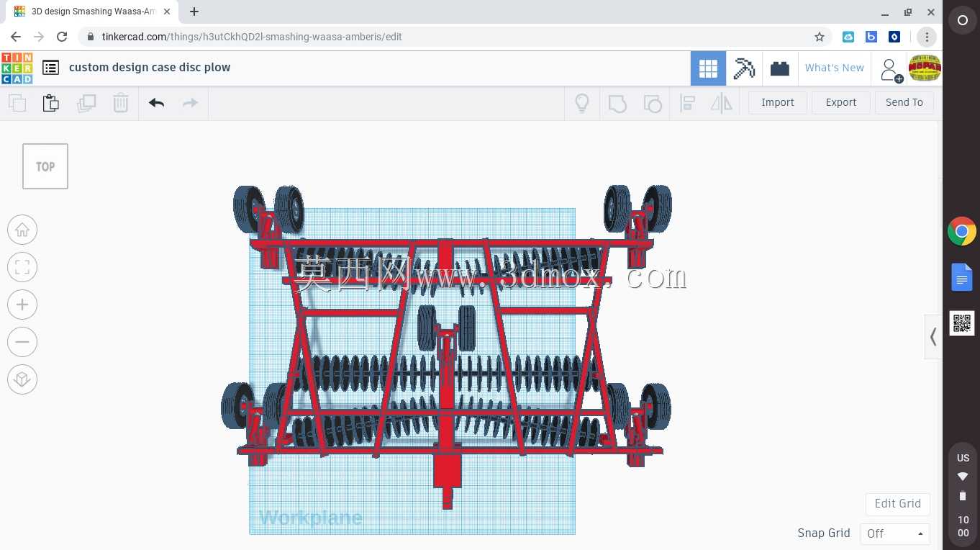Click the browser address bar URL
The image size is (980, 550).
click(252, 37)
